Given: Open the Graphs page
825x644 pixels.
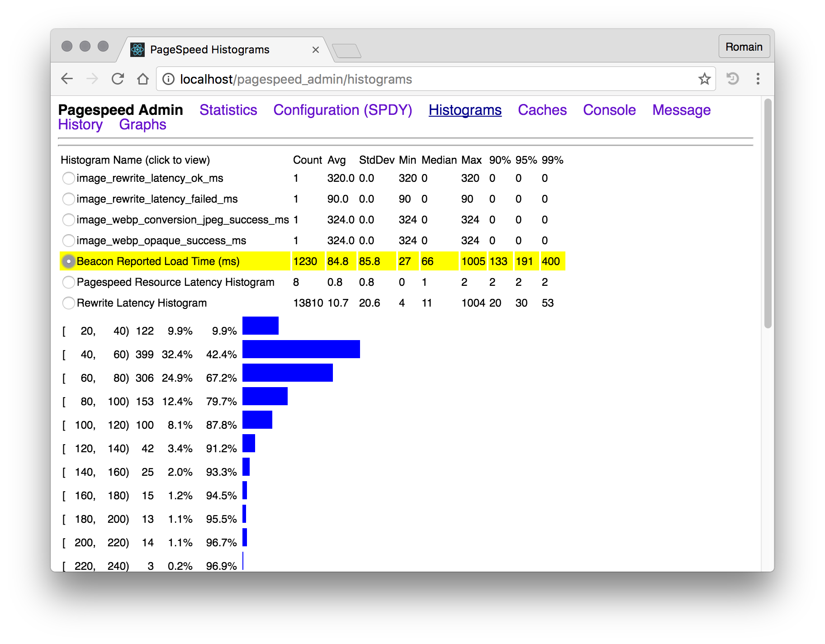Looking at the screenshot, I should pos(143,125).
